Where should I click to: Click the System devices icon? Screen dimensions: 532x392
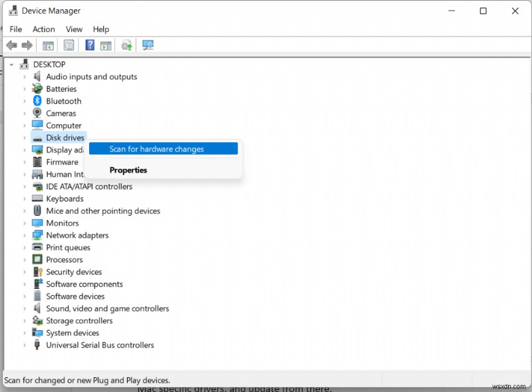point(37,332)
